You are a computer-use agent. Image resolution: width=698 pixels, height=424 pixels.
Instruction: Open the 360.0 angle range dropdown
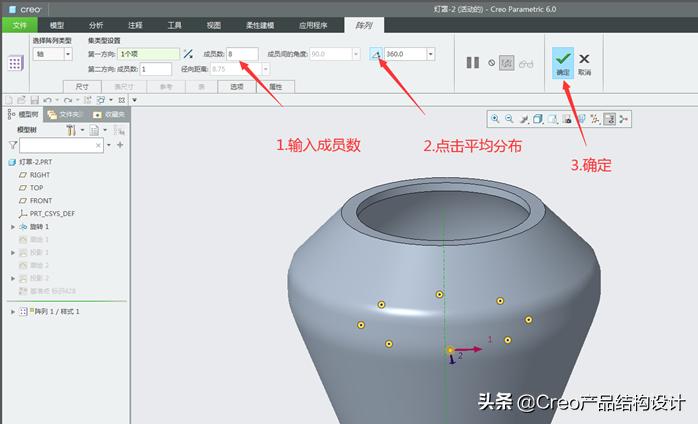[x=430, y=54]
